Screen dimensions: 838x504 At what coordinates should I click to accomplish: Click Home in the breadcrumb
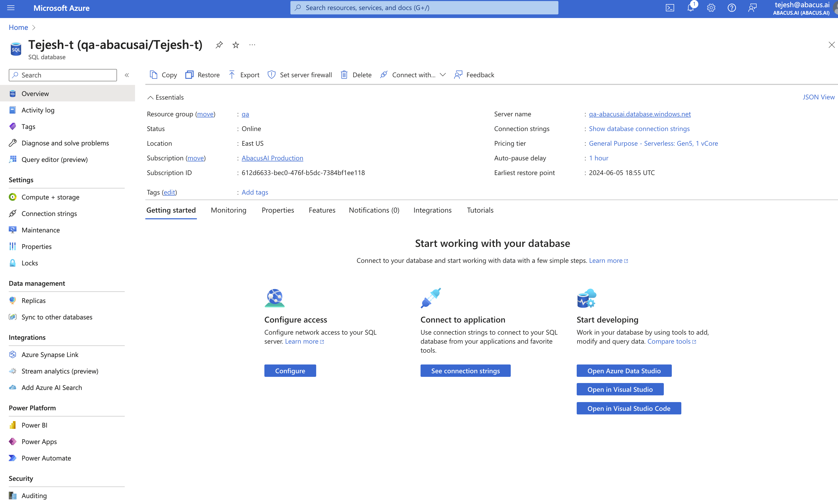pyautogui.click(x=18, y=27)
